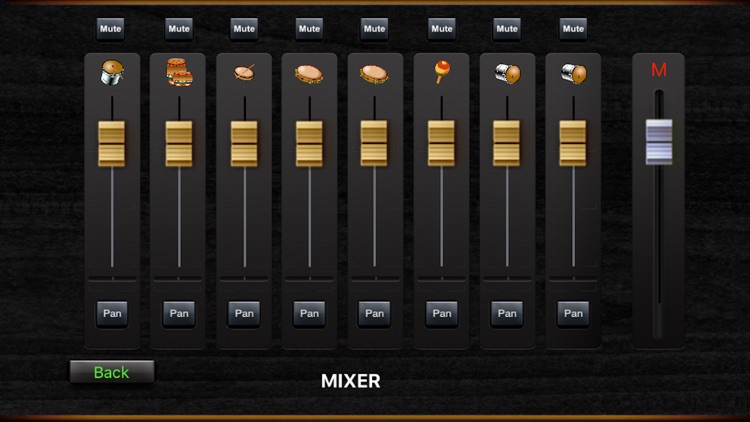Mute channel 3, the drum with stick

(244, 29)
